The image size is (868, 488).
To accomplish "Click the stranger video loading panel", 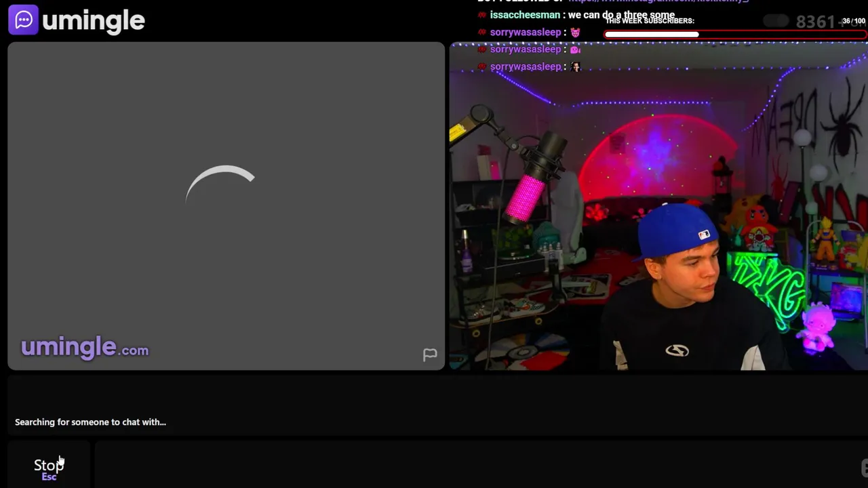I will [x=226, y=206].
